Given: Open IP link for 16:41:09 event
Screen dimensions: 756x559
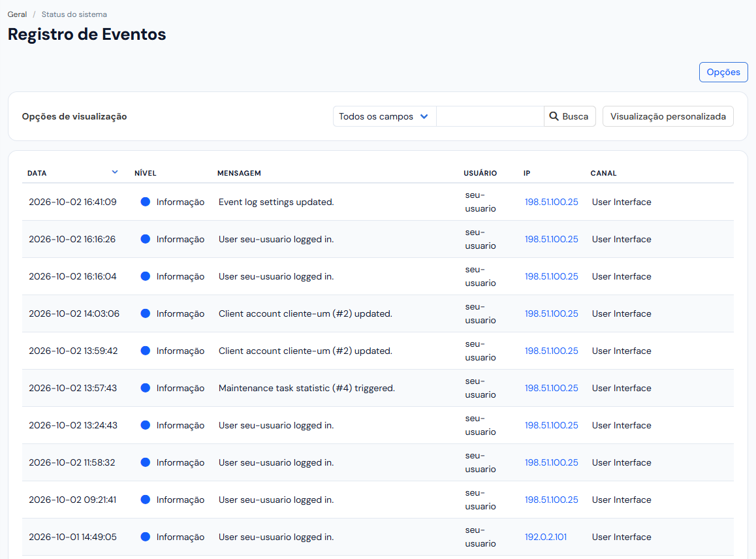Looking at the screenshot, I should [551, 202].
